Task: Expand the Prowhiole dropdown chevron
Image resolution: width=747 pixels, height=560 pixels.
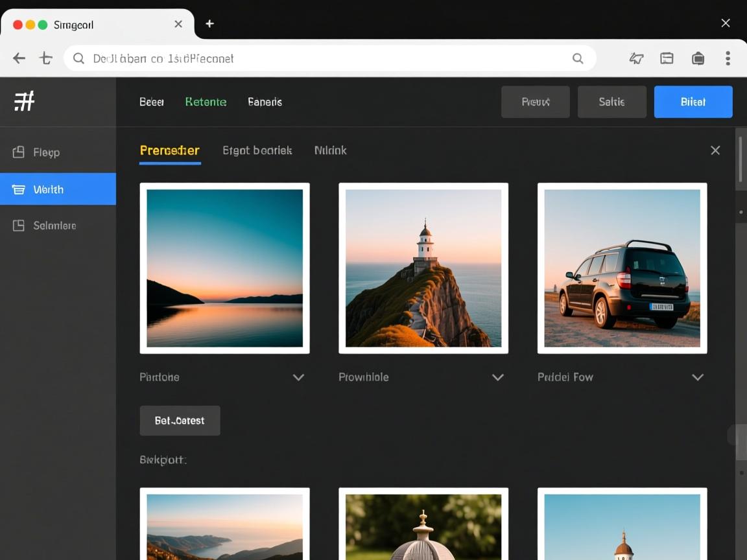Action: click(x=497, y=377)
